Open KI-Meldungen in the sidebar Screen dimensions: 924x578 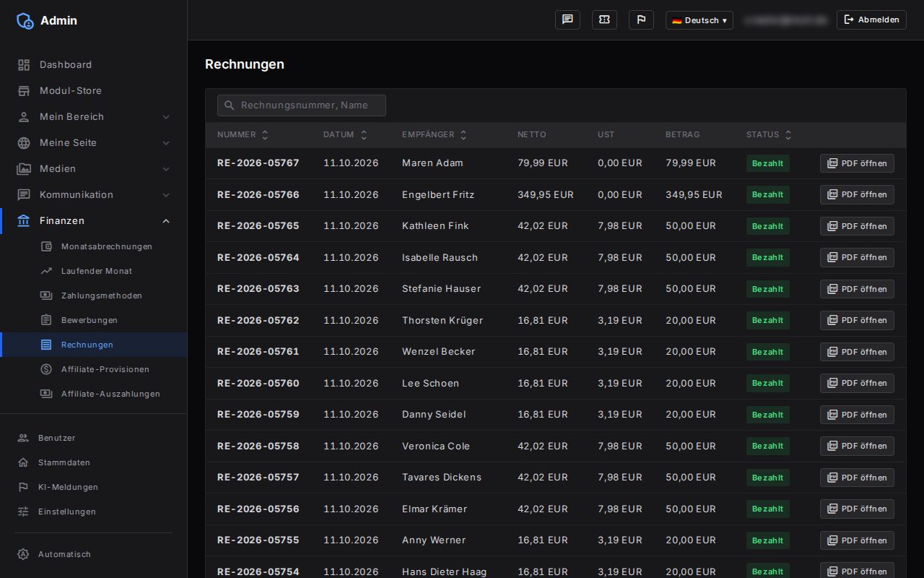94,487
